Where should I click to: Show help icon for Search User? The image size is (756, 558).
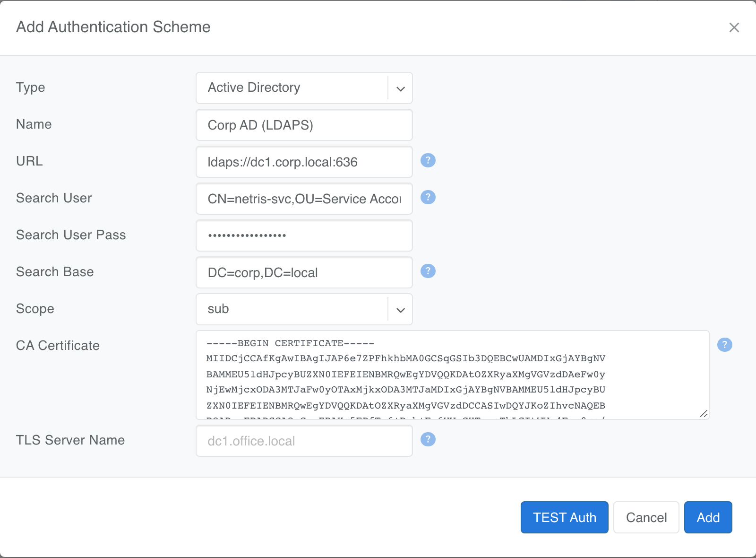coord(428,197)
